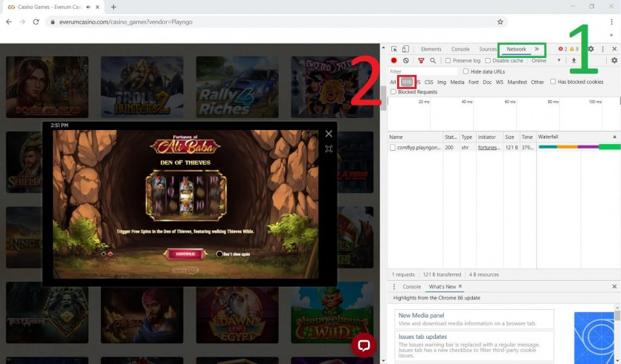Check Hide data URLs
621x364 pixels.
coord(466,71)
